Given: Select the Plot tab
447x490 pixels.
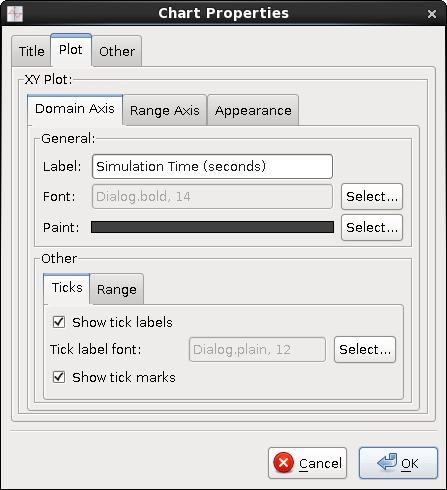Looking at the screenshot, I should 71,50.
